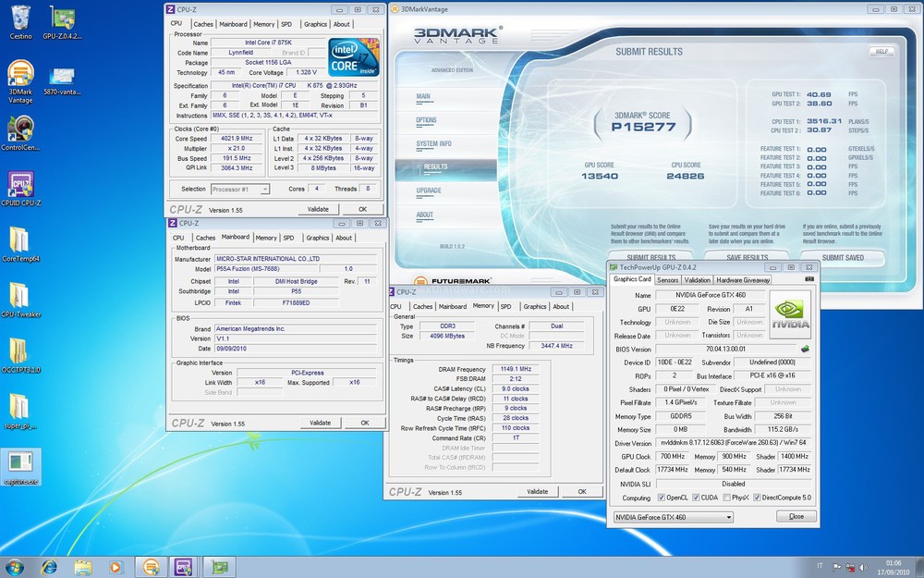This screenshot has height=578, width=924.
Task: Open the Processor #1 selection dropdown
Action: tap(240, 190)
